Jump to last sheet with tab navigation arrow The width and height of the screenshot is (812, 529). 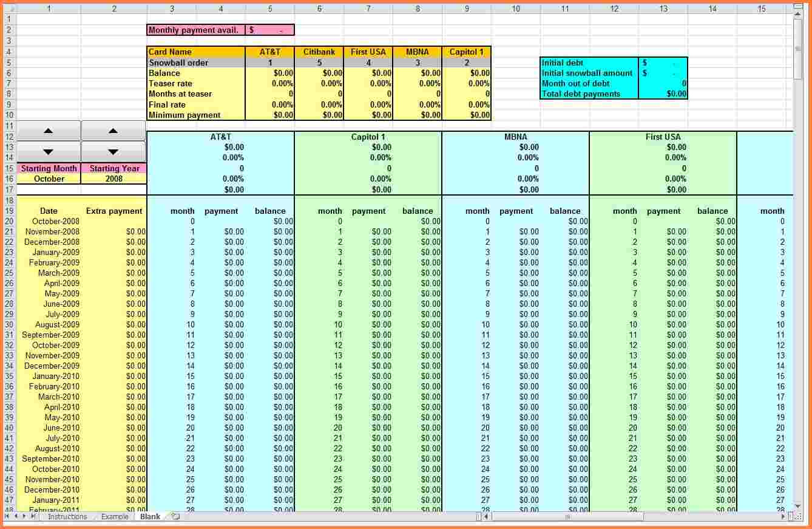(33, 516)
